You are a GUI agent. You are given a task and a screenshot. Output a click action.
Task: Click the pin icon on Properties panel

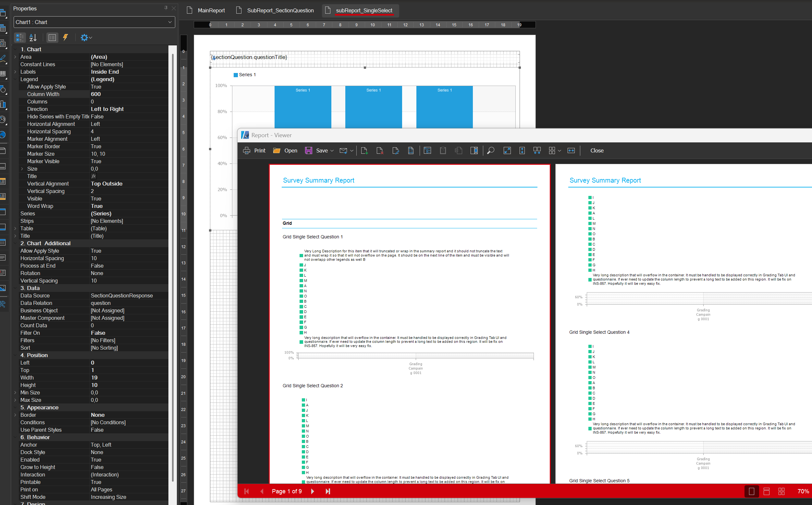(x=166, y=8)
